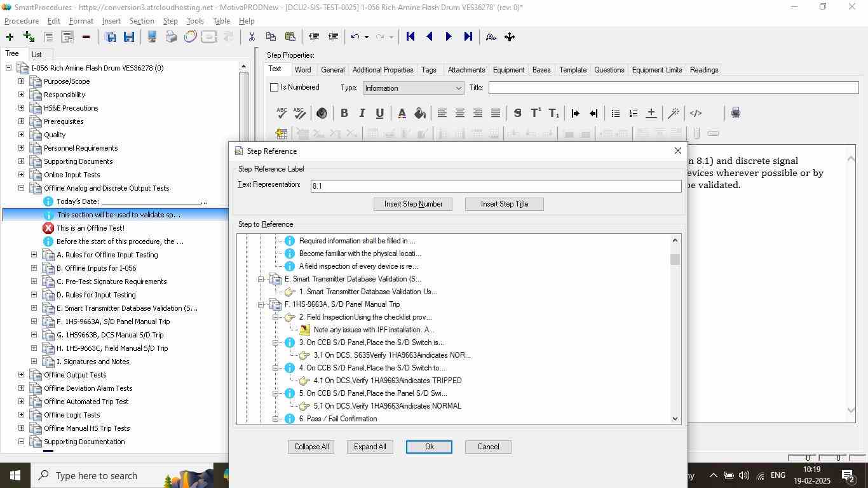This screenshot has width=868, height=488.
Task: Collapse step 3. On CCB S/D Panel in dialog
Action: pyautogui.click(x=275, y=342)
